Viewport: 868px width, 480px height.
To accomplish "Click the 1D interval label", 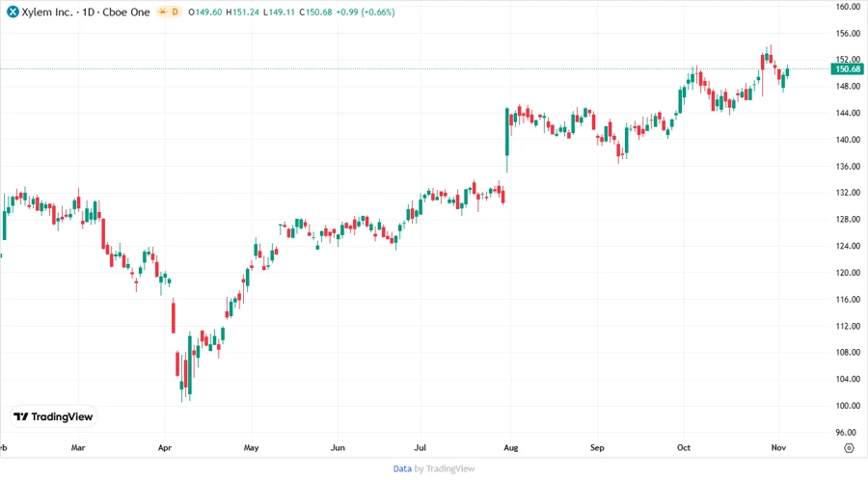I will (88, 12).
